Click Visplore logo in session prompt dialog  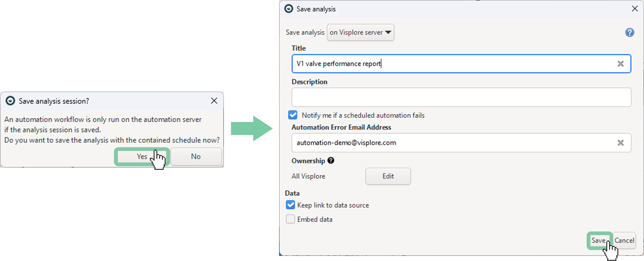click(10, 101)
